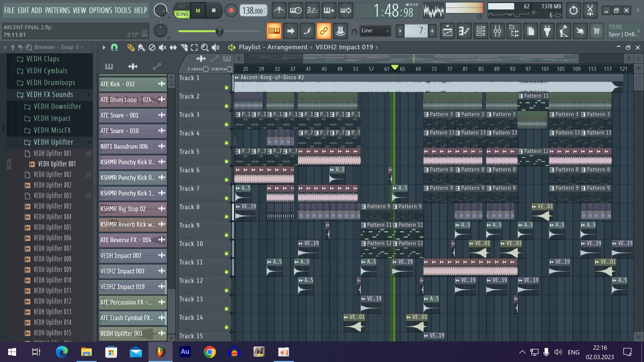Add a new pattern with plus button
This screenshot has height=362, width=644.
(432, 31)
